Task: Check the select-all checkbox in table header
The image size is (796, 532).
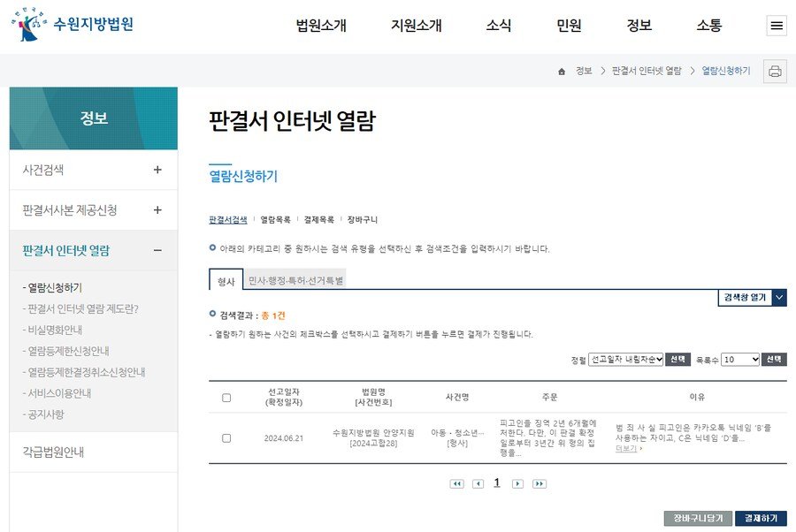Action: click(226, 398)
